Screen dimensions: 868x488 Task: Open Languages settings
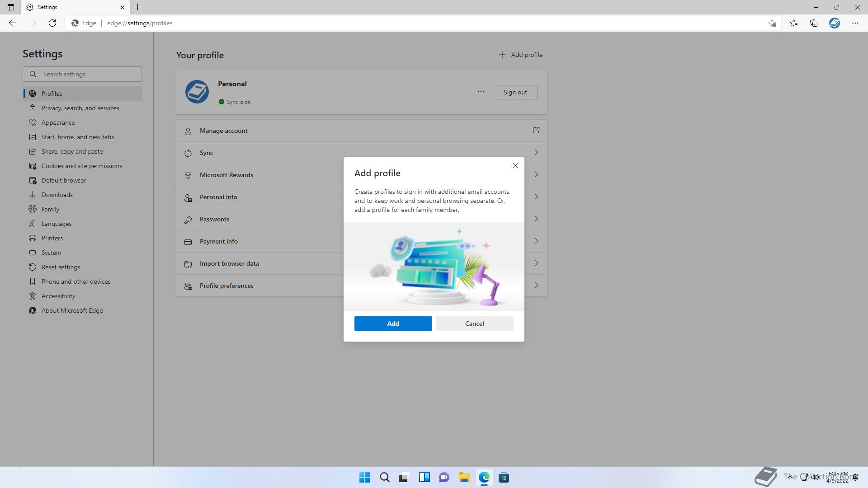click(x=82, y=224)
